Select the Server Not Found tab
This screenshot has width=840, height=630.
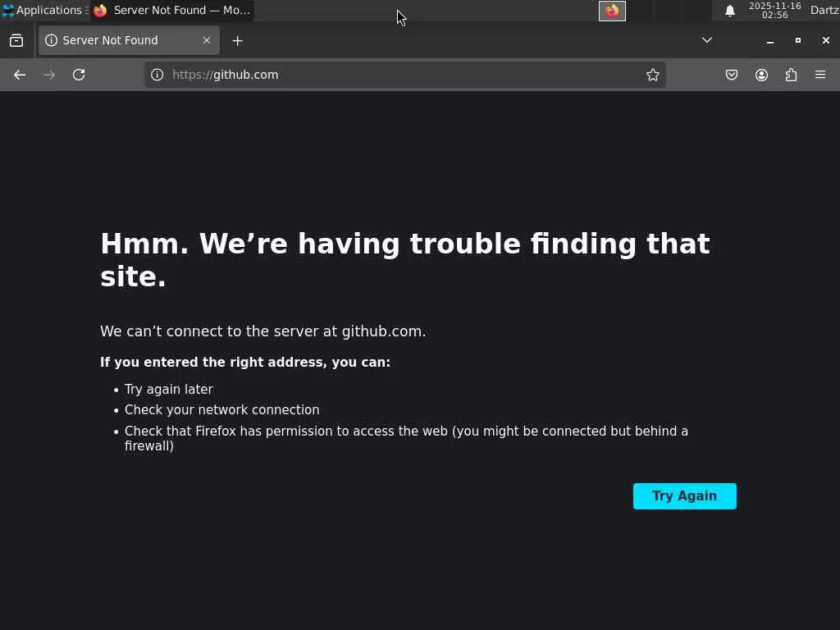pyautogui.click(x=129, y=40)
